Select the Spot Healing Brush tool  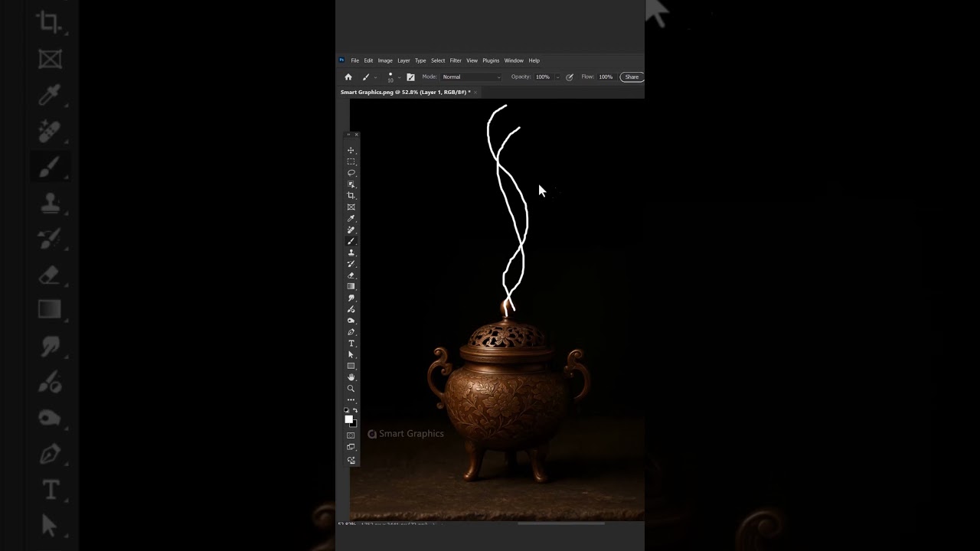(351, 230)
